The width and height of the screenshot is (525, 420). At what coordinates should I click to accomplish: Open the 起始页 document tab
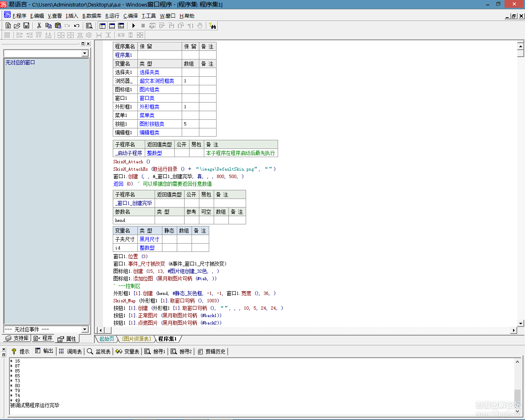(x=107, y=339)
